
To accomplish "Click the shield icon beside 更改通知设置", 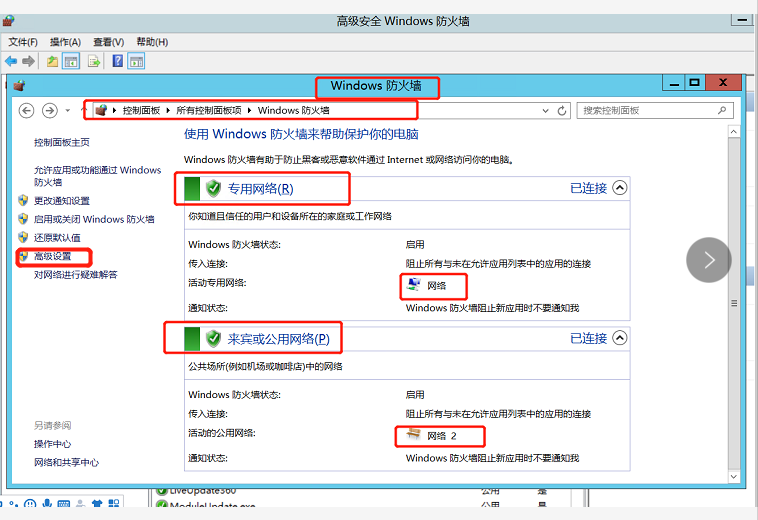I will 23,200.
